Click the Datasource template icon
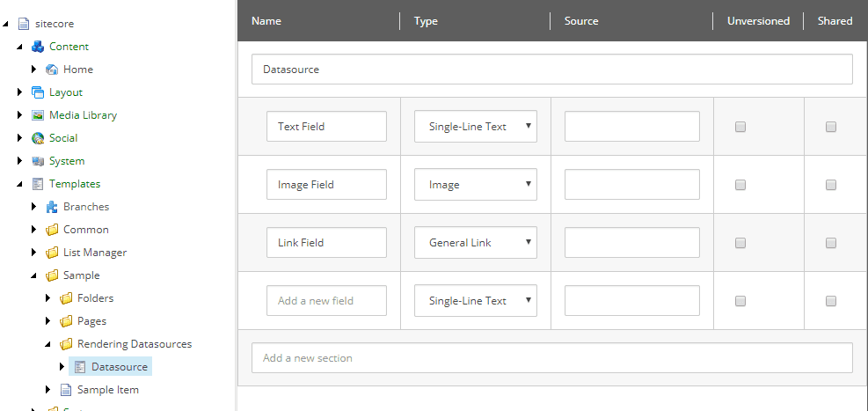868x411 pixels. tap(80, 367)
